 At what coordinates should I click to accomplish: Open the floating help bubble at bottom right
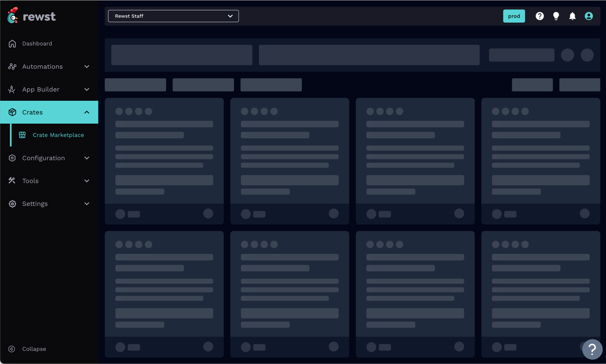[x=592, y=349]
